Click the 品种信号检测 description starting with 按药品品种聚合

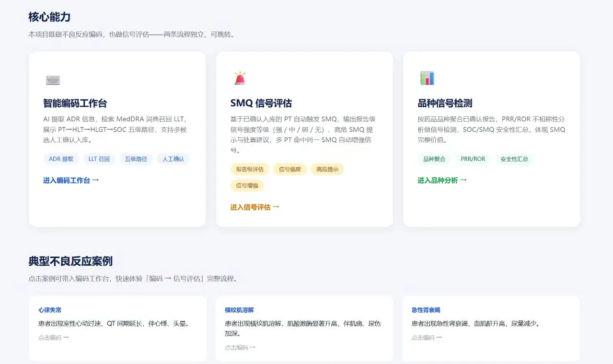(491, 129)
